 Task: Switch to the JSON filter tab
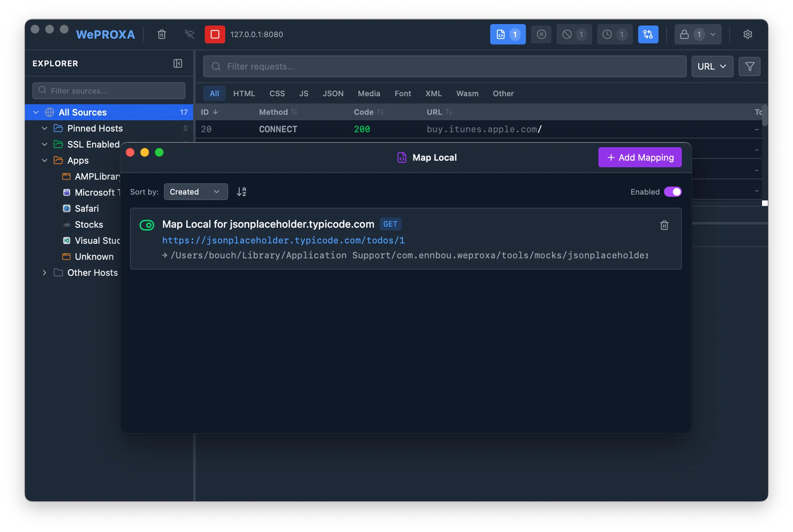coord(333,93)
